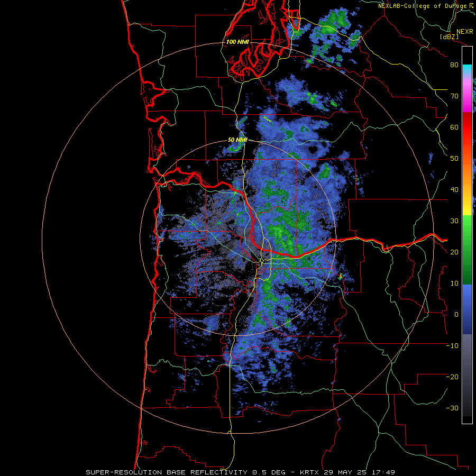The image size is (476, 476).
Task: Click the 50 tick label on the dBZ scale
Action: (454, 159)
